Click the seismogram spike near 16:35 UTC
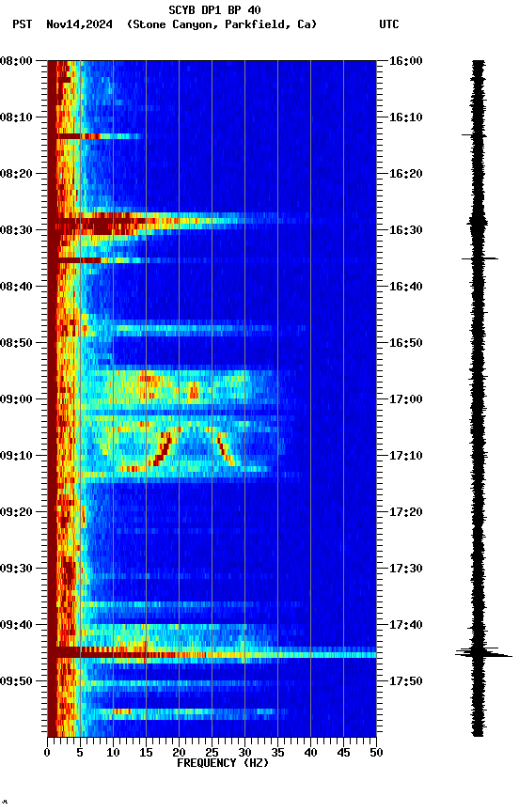 point(480,258)
